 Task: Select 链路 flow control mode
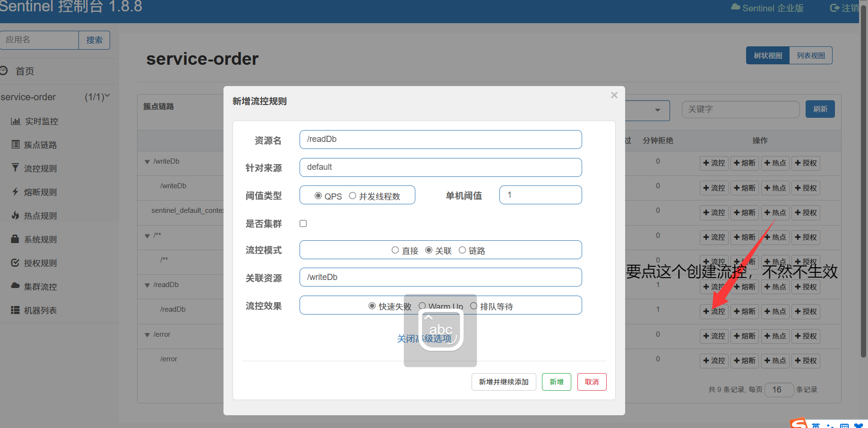click(462, 250)
